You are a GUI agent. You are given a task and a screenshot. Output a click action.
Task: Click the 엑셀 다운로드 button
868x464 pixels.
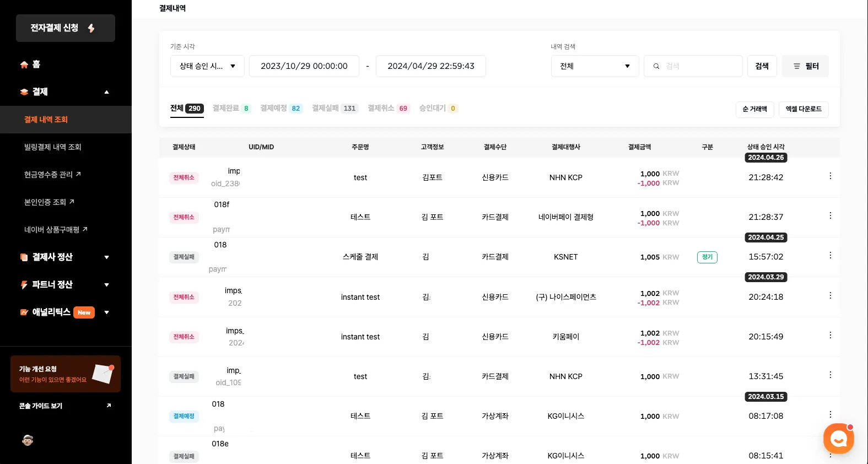[x=803, y=109]
